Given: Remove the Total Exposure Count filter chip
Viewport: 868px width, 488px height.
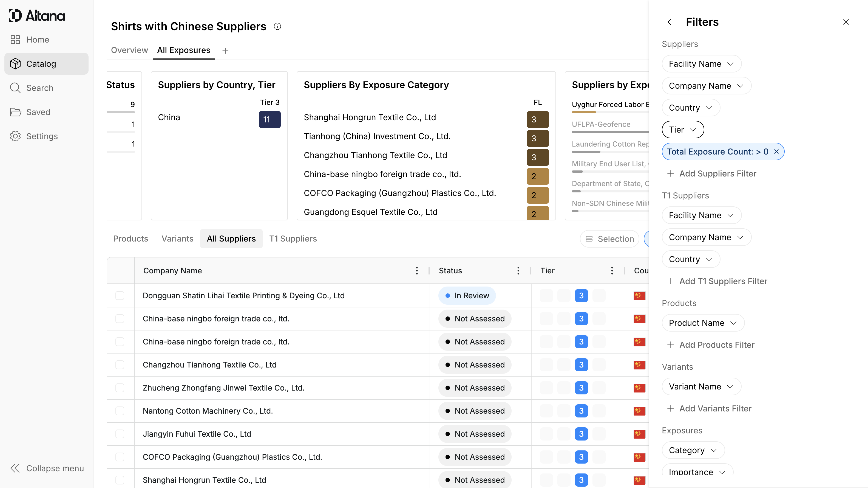Looking at the screenshot, I should [776, 152].
